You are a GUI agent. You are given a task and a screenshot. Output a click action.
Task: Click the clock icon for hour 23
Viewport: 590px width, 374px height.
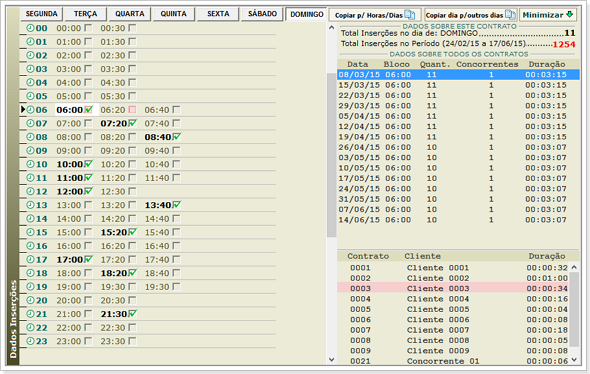pyautogui.click(x=30, y=341)
